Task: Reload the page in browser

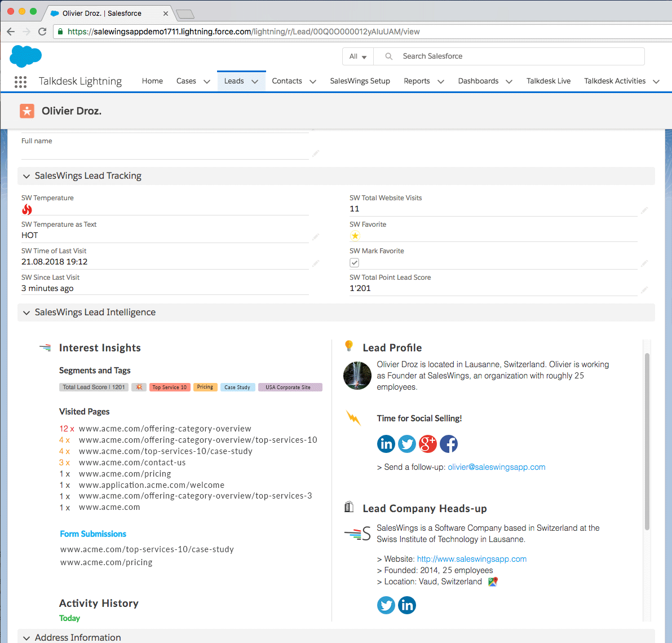Action: click(x=42, y=31)
